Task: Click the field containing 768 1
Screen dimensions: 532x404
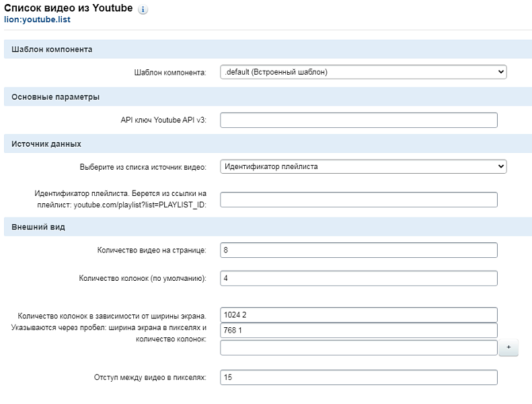Action: click(358, 331)
